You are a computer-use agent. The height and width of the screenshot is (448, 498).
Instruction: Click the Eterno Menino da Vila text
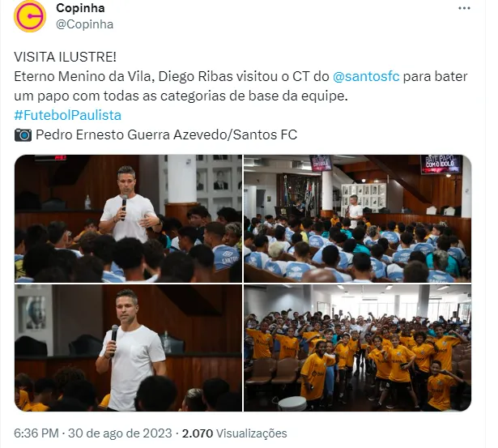84,77
